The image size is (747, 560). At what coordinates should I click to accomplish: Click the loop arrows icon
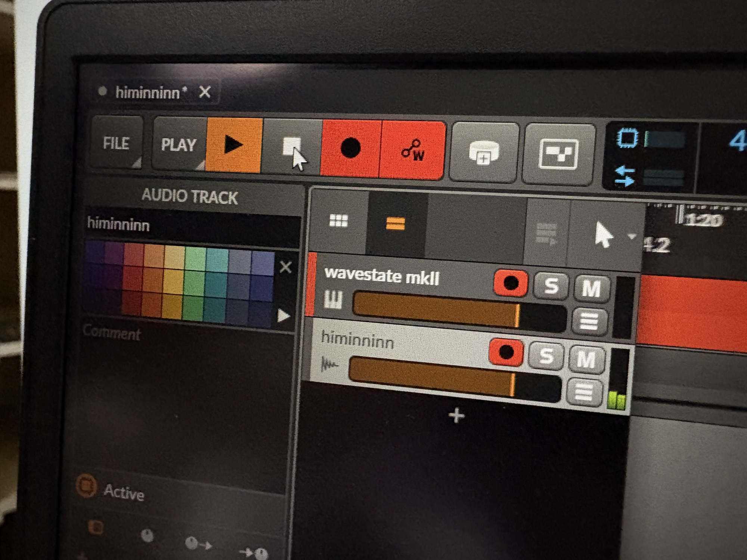pos(624,176)
